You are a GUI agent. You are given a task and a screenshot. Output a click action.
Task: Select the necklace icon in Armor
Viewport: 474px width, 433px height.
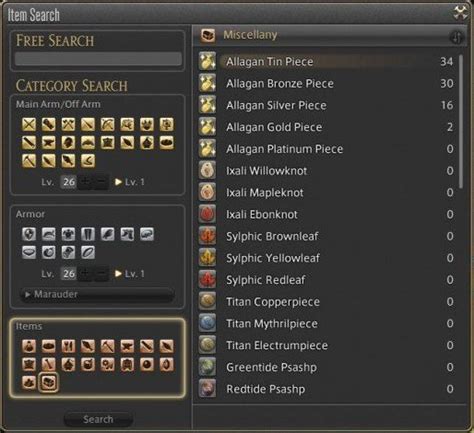(29, 252)
